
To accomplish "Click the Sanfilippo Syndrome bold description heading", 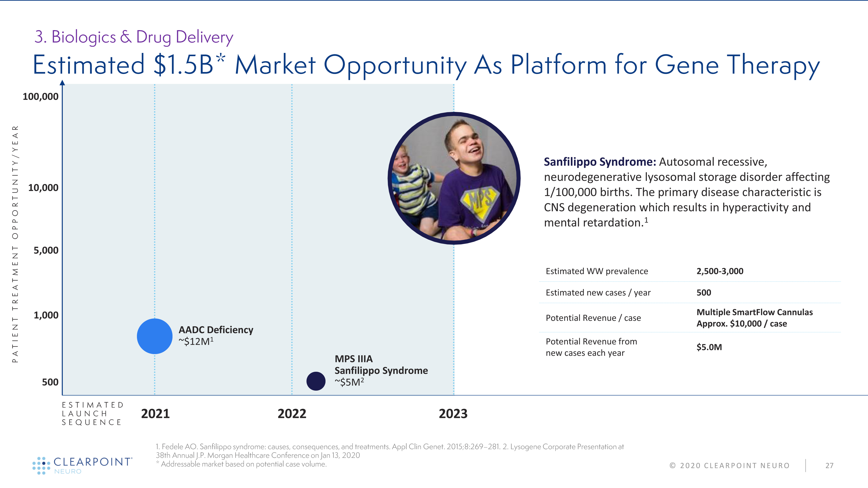I will (600, 162).
